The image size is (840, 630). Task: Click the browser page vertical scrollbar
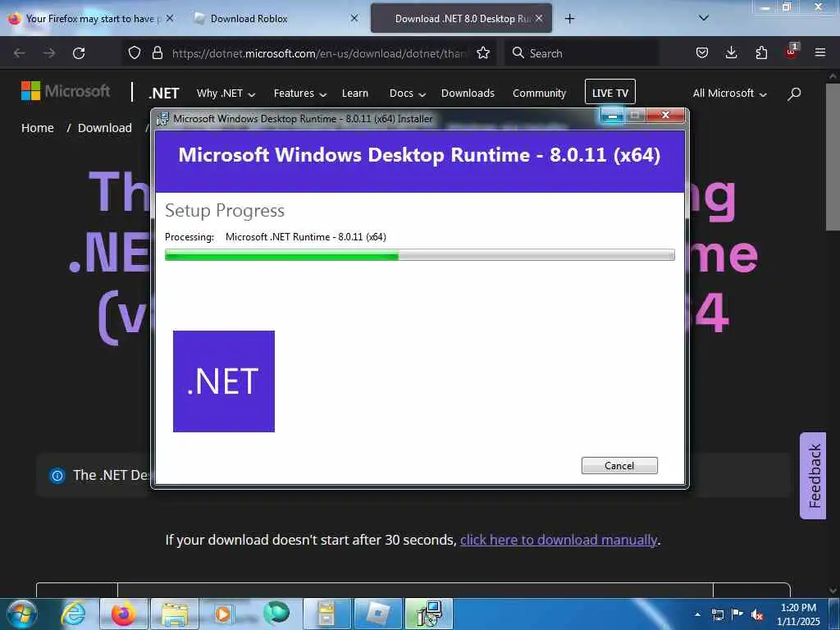(x=833, y=155)
